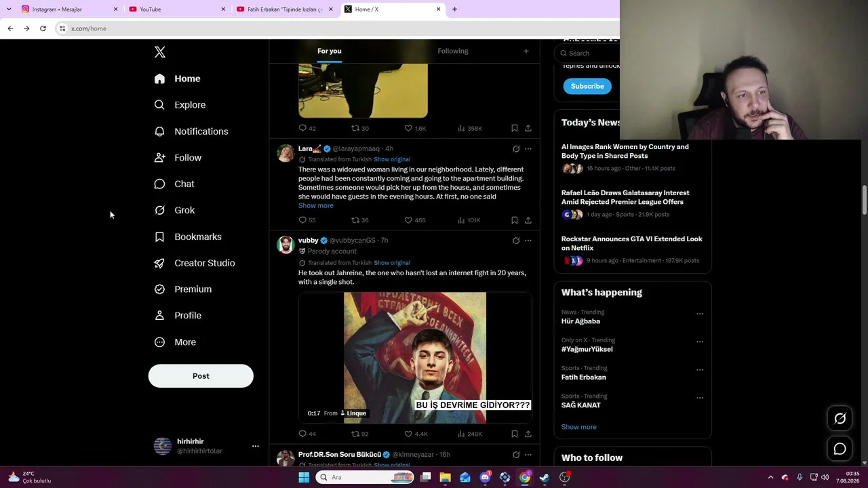Like Lara's post with 465 likes
The width and height of the screenshot is (868, 488).
coord(408,220)
